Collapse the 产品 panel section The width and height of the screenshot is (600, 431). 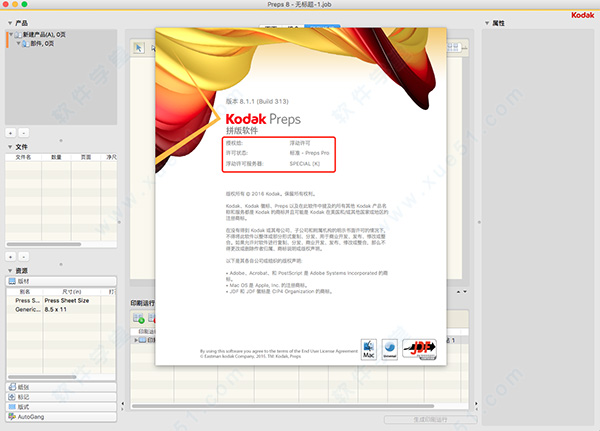pyautogui.click(x=10, y=23)
